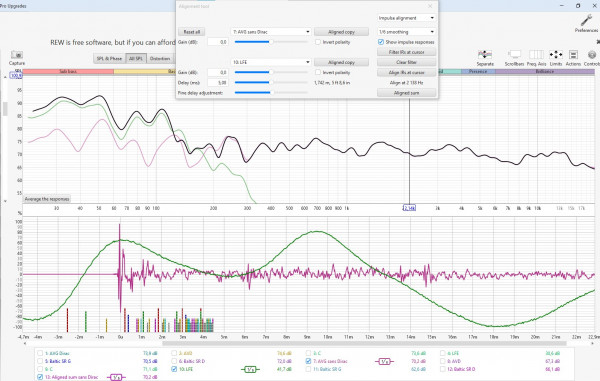
Task: Open the Actions icon
Action: click(573, 55)
